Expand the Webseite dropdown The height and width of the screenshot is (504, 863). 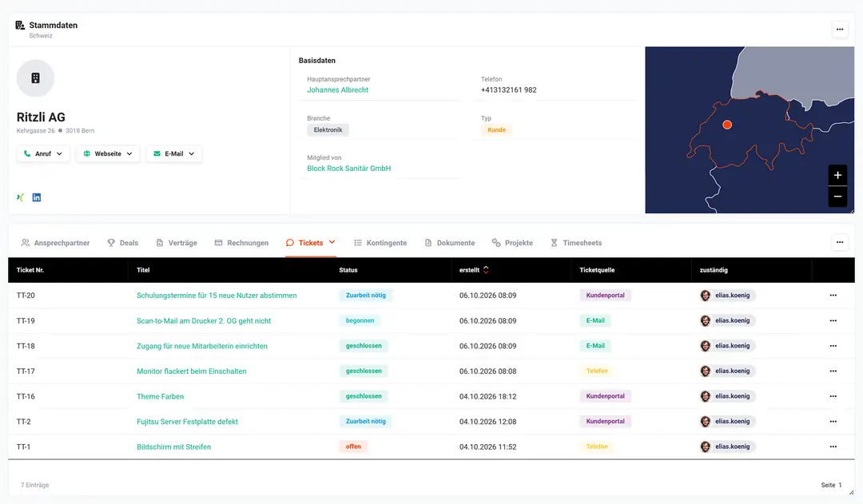[x=108, y=154]
